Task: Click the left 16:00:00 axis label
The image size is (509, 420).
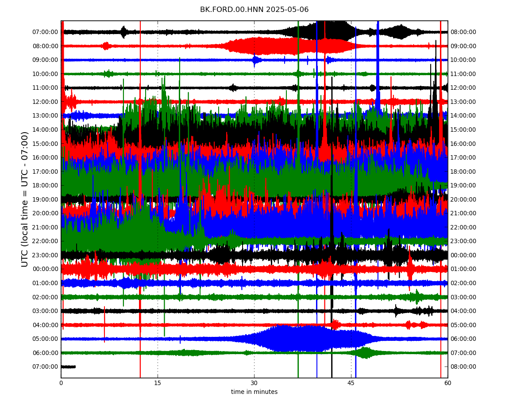Action: [45, 158]
